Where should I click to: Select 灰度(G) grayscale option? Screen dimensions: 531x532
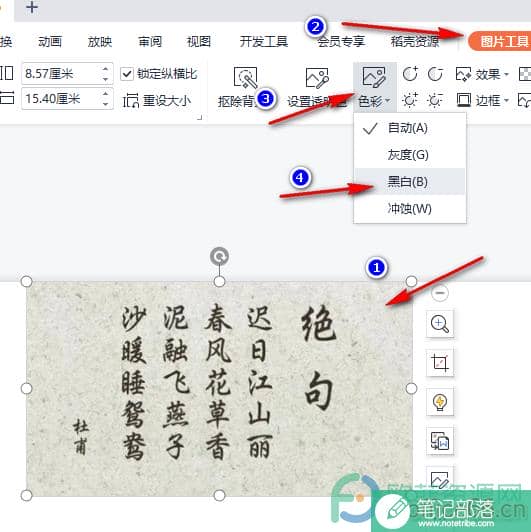coord(410,155)
